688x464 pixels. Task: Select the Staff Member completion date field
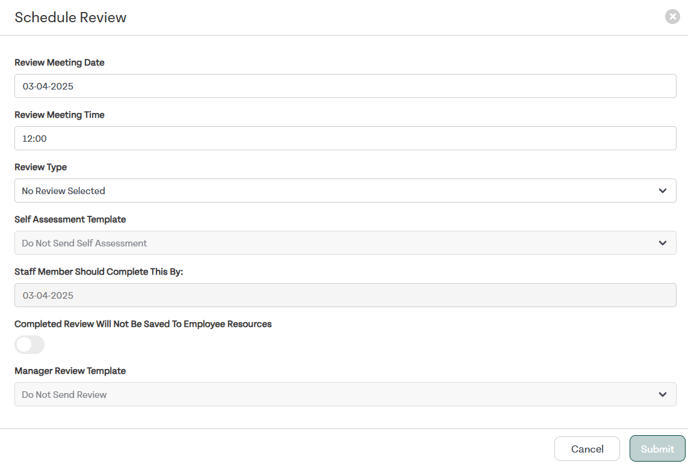coord(345,295)
